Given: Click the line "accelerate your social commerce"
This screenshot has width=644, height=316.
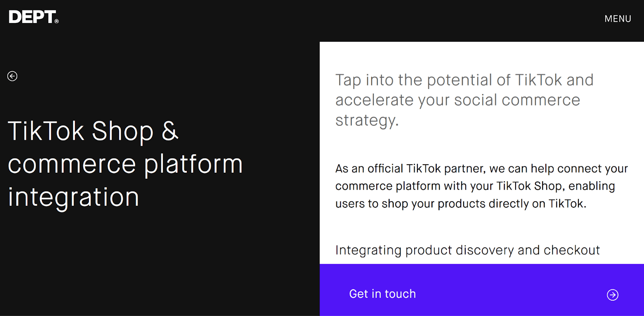Looking at the screenshot, I should [x=458, y=100].
